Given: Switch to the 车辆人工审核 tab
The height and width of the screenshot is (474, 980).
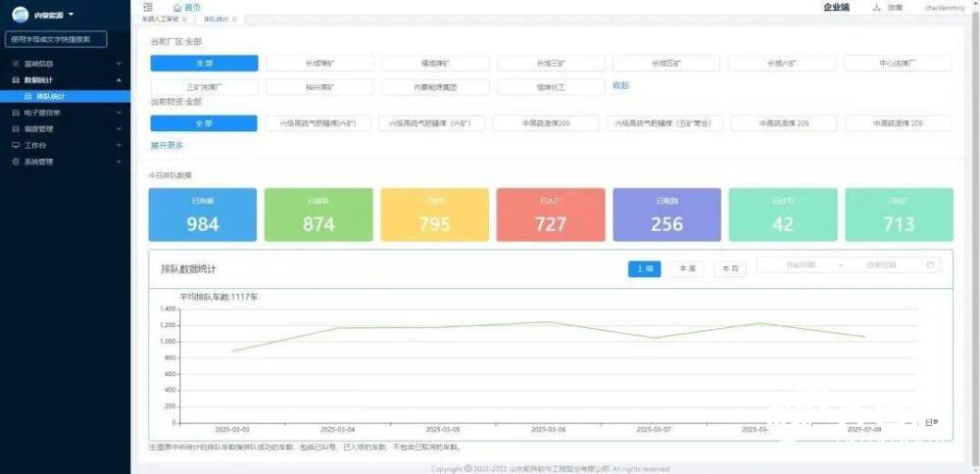Looking at the screenshot, I should [x=160, y=20].
